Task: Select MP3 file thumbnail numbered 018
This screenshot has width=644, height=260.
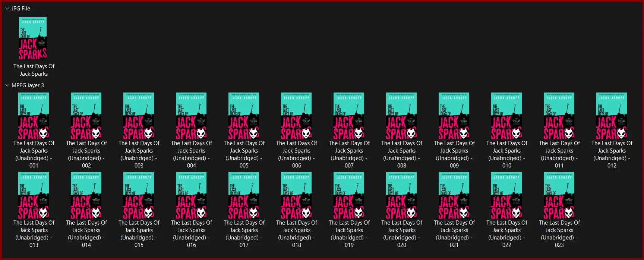Action: (x=297, y=195)
